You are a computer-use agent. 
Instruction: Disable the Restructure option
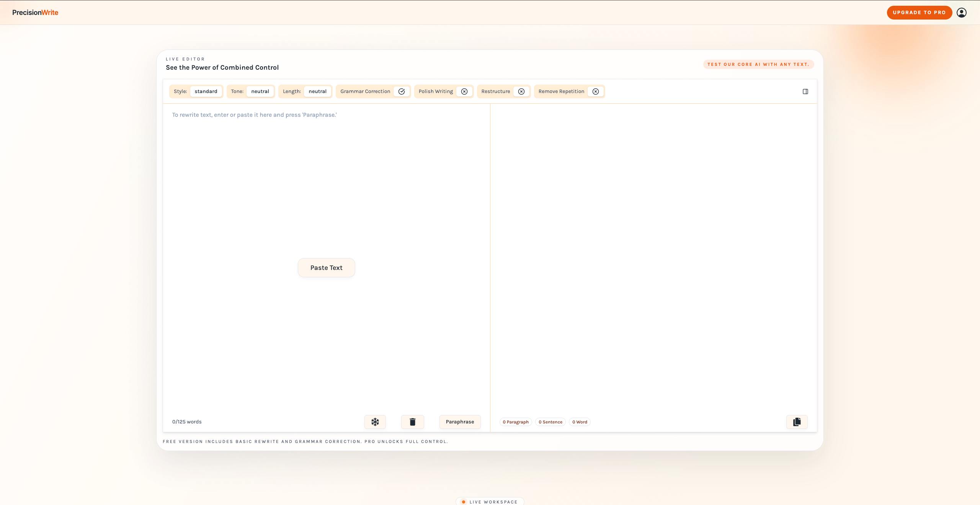point(521,91)
